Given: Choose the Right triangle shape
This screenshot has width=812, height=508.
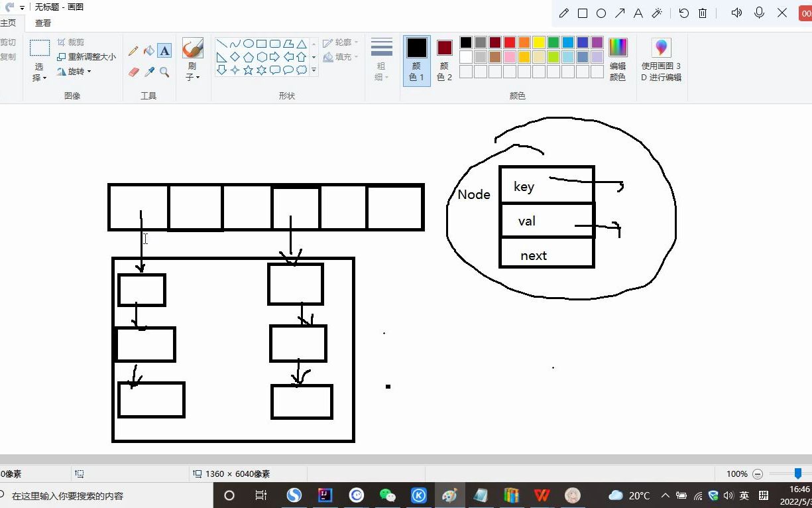Looking at the screenshot, I should tap(222, 57).
